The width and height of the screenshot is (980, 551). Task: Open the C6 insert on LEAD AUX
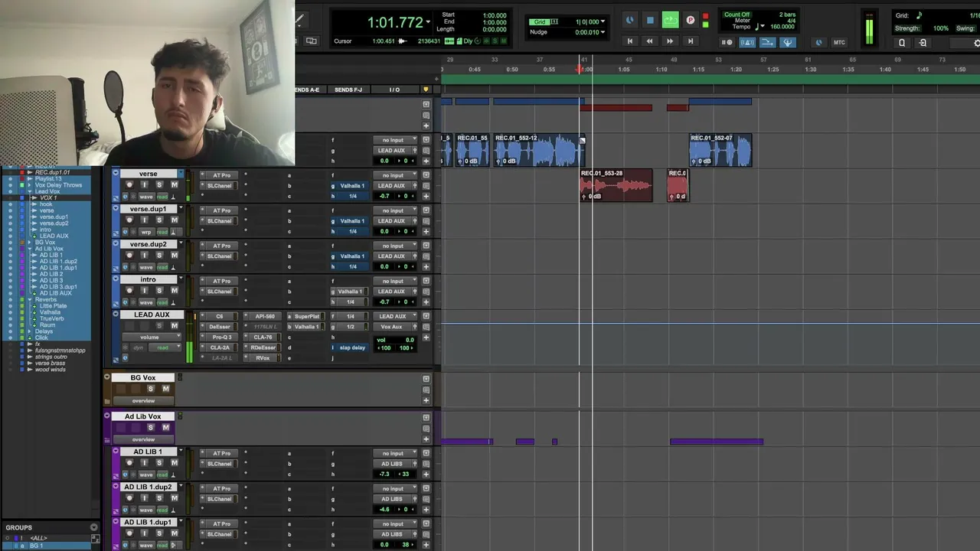click(x=220, y=316)
